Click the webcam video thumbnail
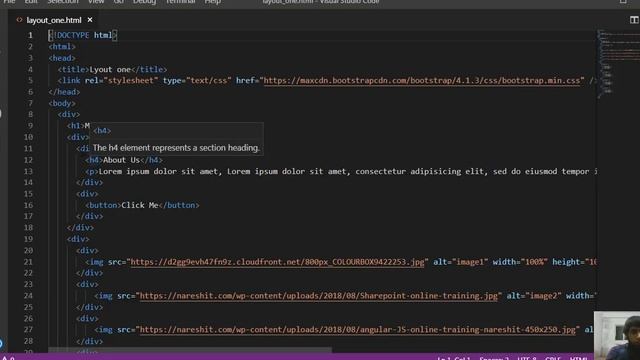This screenshot has height=360, width=640. tap(617, 336)
